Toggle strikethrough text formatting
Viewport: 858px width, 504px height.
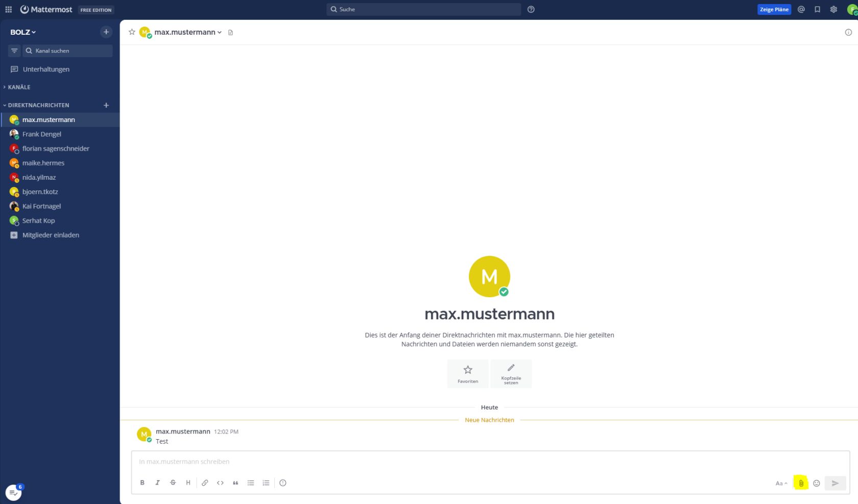(x=173, y=483)
